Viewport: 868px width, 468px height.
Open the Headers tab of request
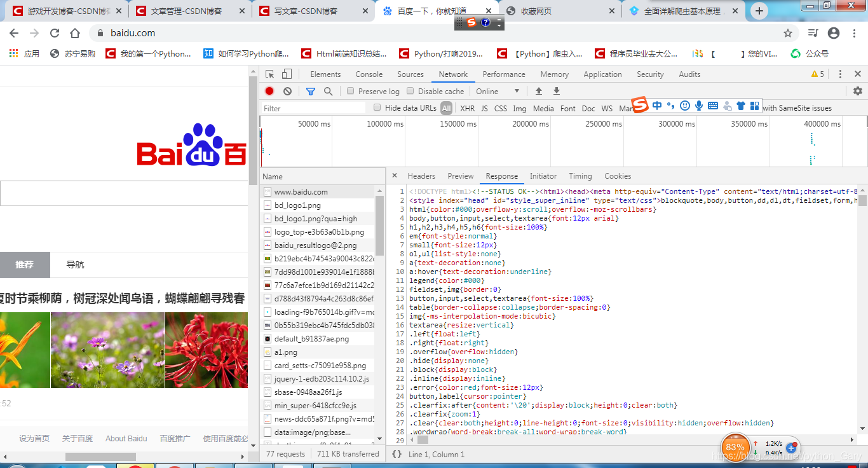click(x=421, y=176)
